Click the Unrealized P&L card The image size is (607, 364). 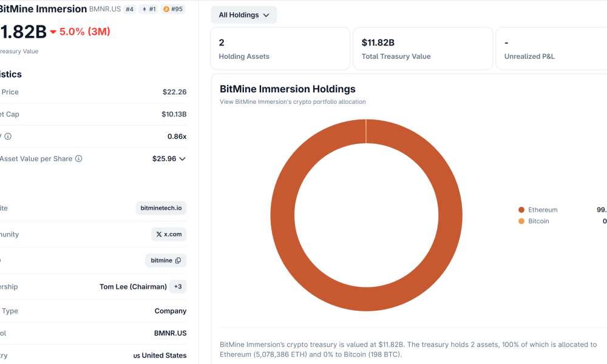(x=552, y=49)
